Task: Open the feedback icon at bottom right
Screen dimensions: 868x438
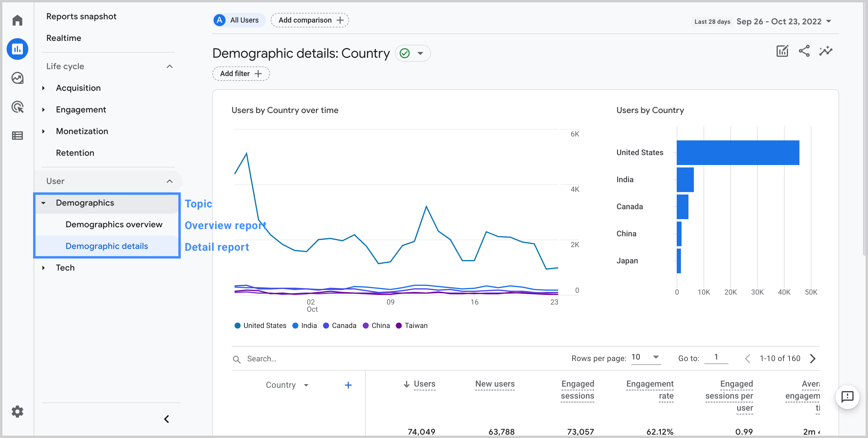Action: [847, 397]
